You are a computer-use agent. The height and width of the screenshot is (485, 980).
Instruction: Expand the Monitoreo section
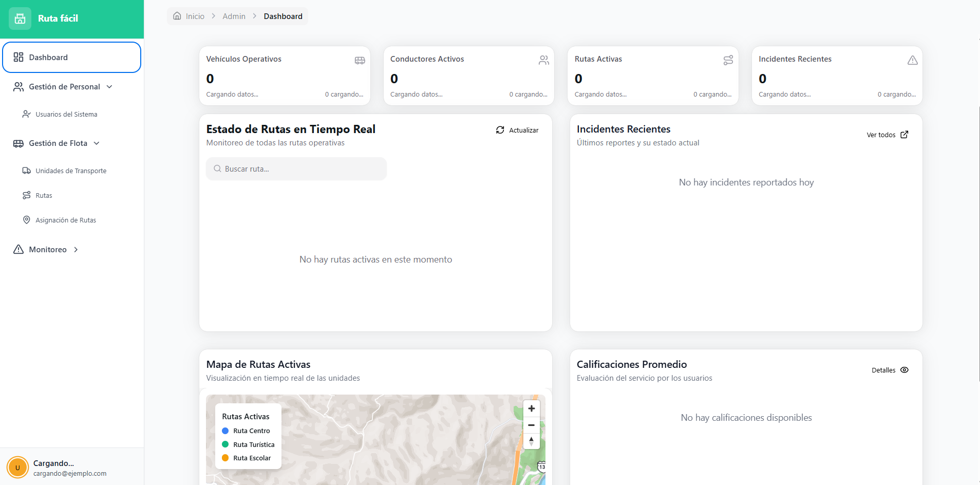pos(76,249)
